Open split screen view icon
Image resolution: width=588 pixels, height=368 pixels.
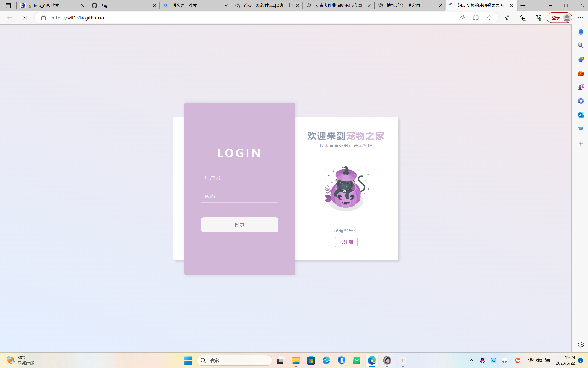pos(476,18)
